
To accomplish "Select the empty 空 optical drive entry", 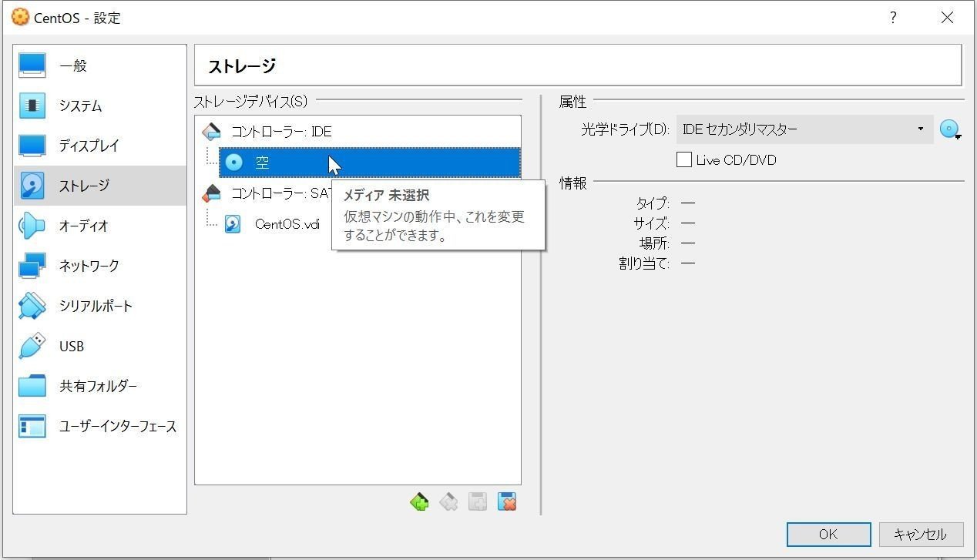I will coord(370,163).
